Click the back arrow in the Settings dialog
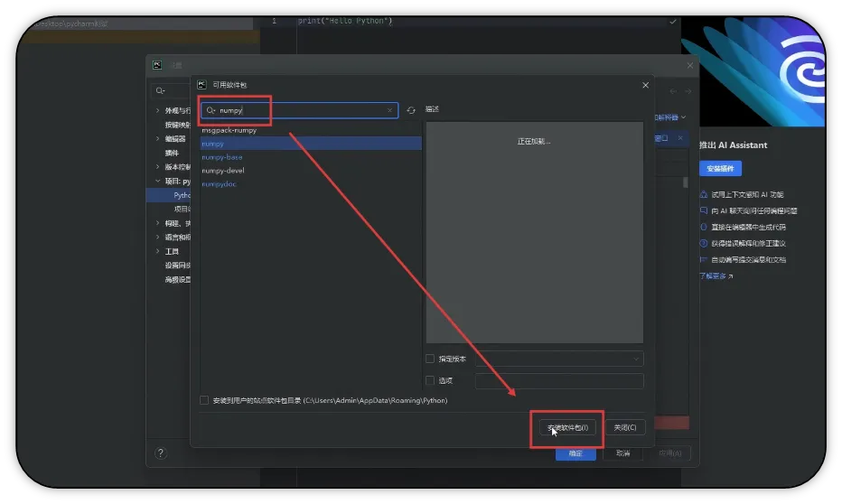The height and width of the screenshot is (504, 842). pos(673,91)
